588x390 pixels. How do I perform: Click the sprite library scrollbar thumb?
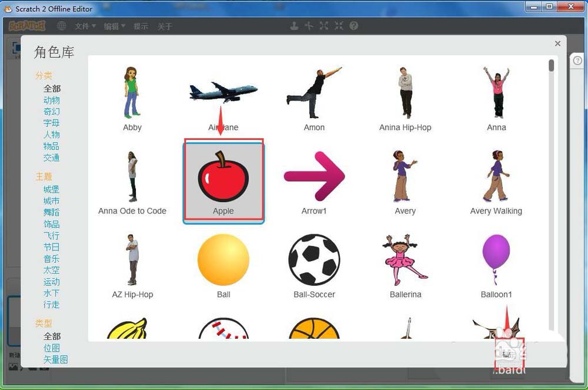click(551, 65)
